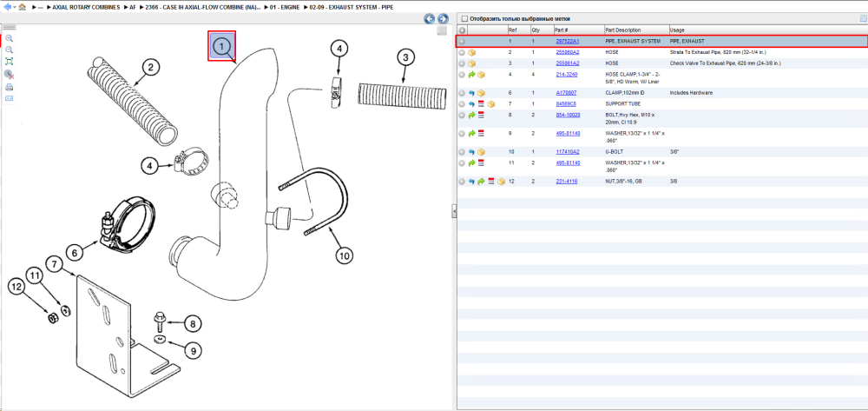This screenshot has width=868, height=411.
Task: Collapse the parts list using the splitter arrow
Action: tap(454, 211)
